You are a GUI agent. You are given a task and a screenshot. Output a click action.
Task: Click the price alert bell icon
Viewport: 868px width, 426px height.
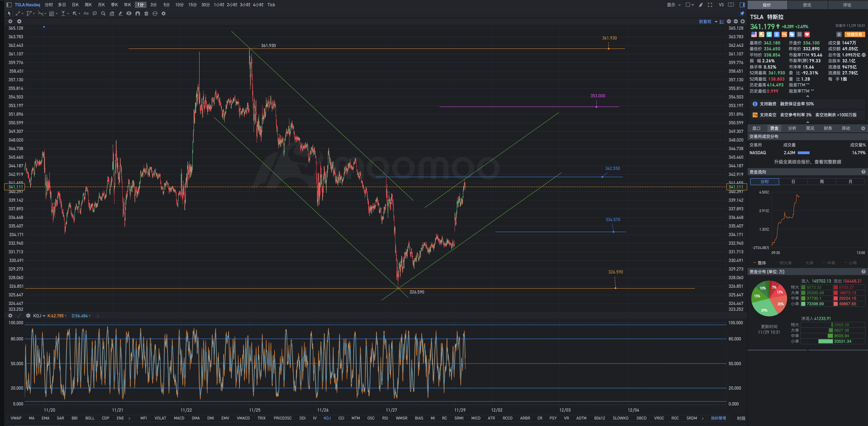pyautogui.click(x=839, y=34)
